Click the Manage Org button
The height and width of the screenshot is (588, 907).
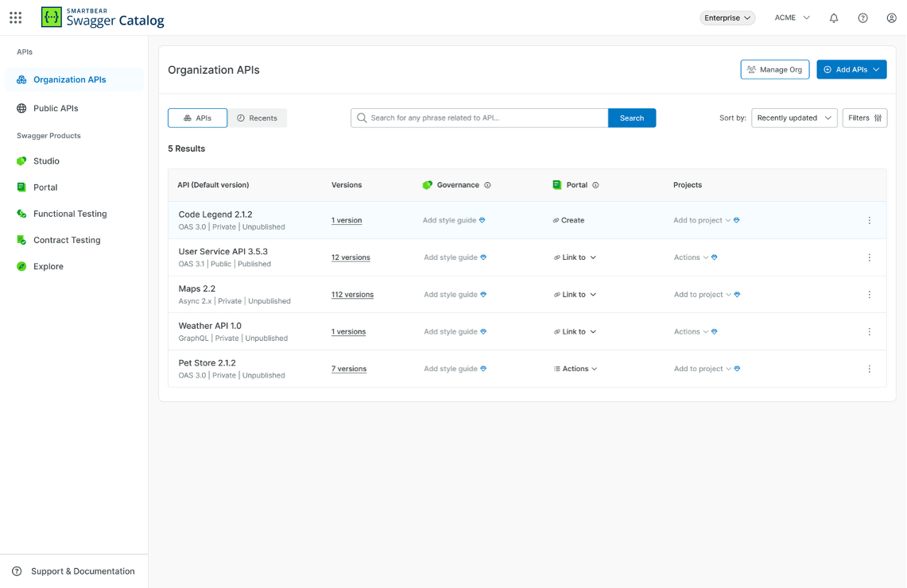(774, 69)
